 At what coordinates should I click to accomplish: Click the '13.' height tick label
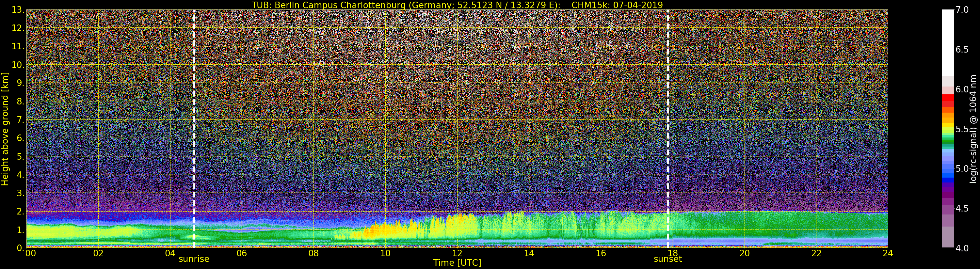(x=18, y=10)
